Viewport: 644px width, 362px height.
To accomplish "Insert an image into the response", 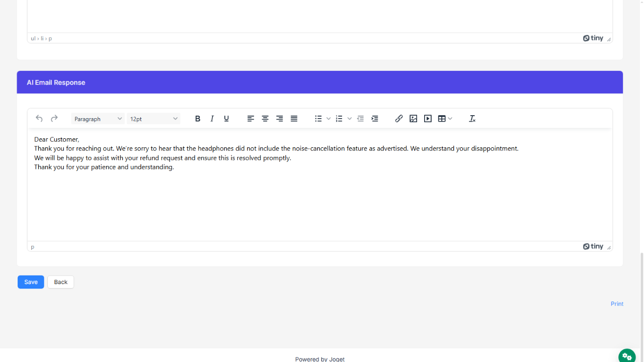I will [x=414, y=119].
